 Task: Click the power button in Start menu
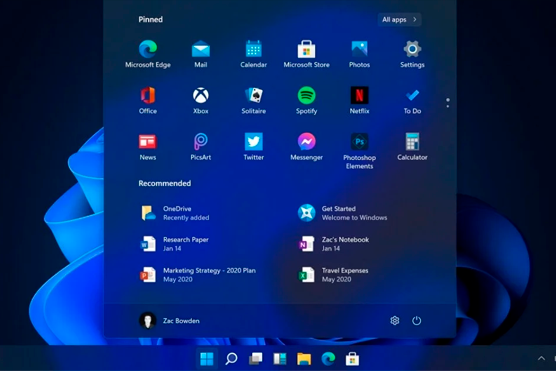tap(416, 321)
